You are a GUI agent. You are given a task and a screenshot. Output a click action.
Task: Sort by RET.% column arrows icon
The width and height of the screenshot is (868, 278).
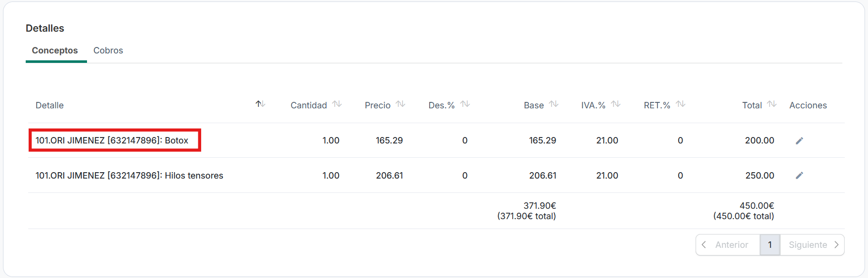click(x=681, y=104)
